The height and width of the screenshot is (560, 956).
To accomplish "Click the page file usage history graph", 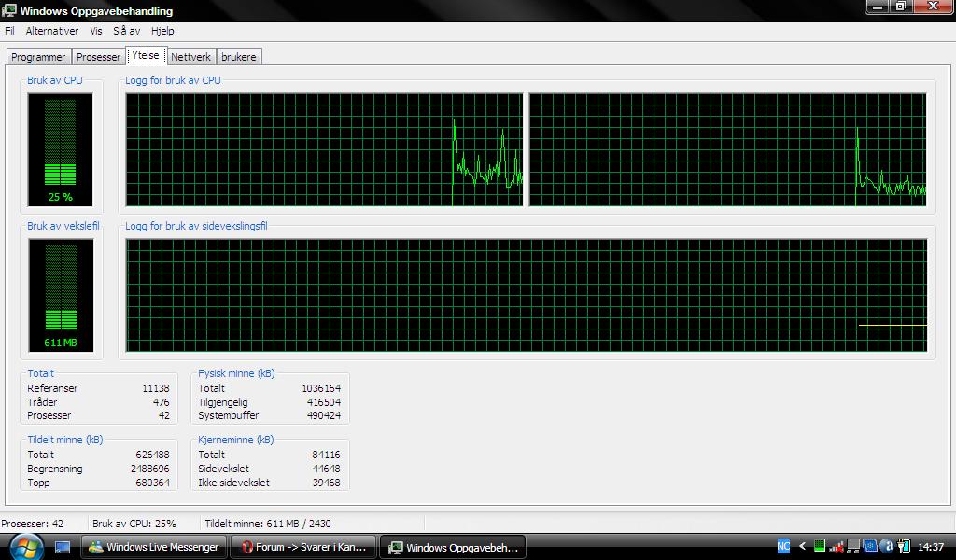I will click(527, 296).
